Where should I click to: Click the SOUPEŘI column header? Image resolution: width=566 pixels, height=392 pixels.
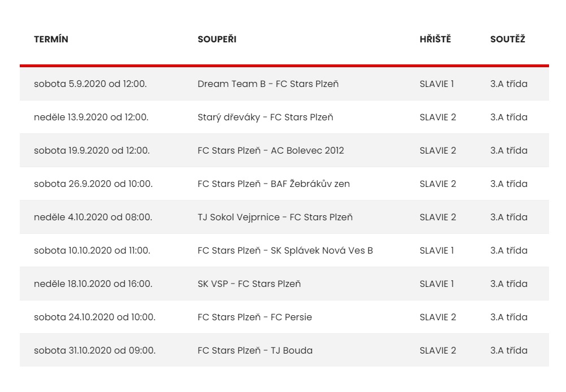click(x=217, y=40)
